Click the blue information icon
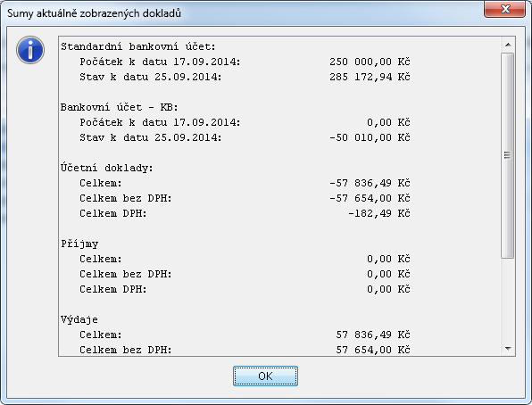 coord(30,50)
